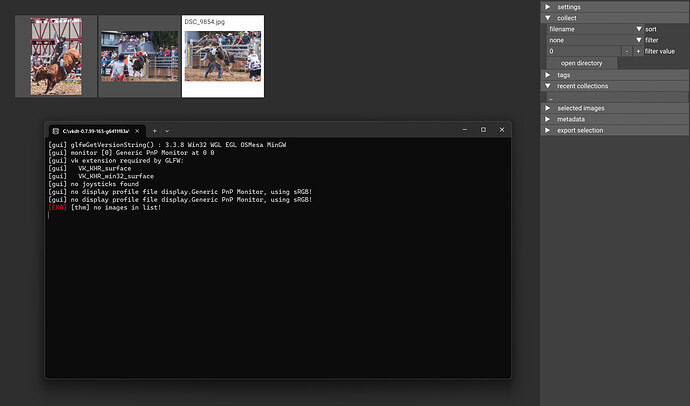Click the 'monitor [0] Generic PnP Monitor' line

pos(131,153)
